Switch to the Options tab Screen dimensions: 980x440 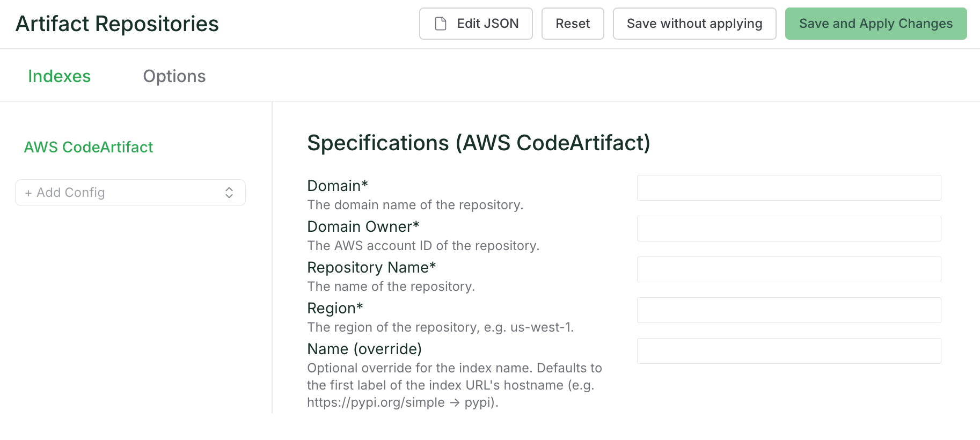pyautogui.click(x=174, y=76)
